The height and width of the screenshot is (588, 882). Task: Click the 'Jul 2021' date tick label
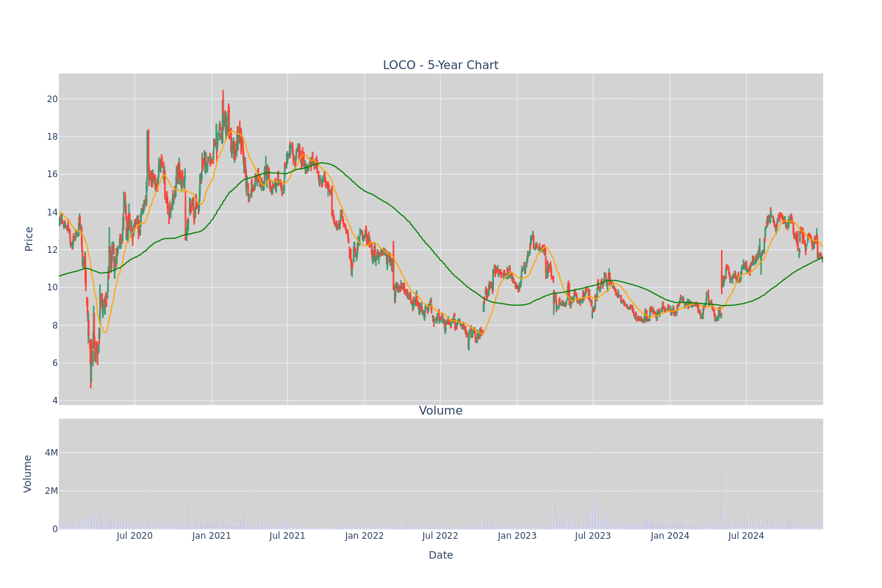click(x=287, y=536)
